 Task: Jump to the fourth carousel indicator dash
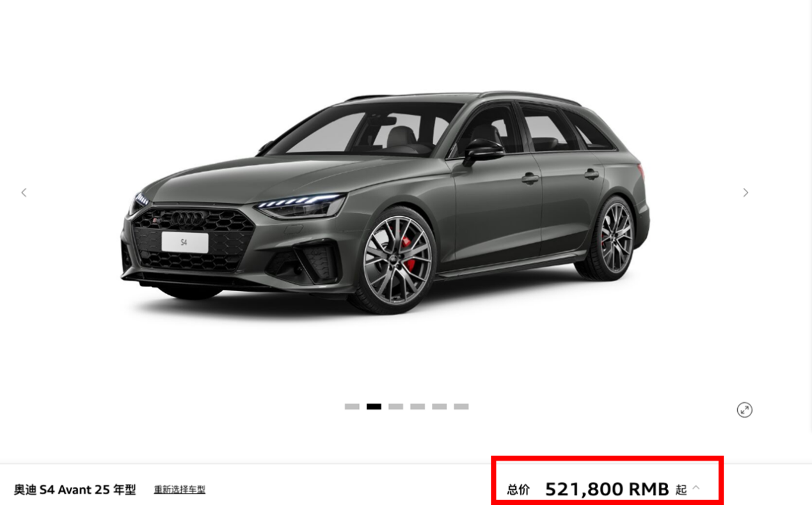pyautogui.click(x=417, y=407)
